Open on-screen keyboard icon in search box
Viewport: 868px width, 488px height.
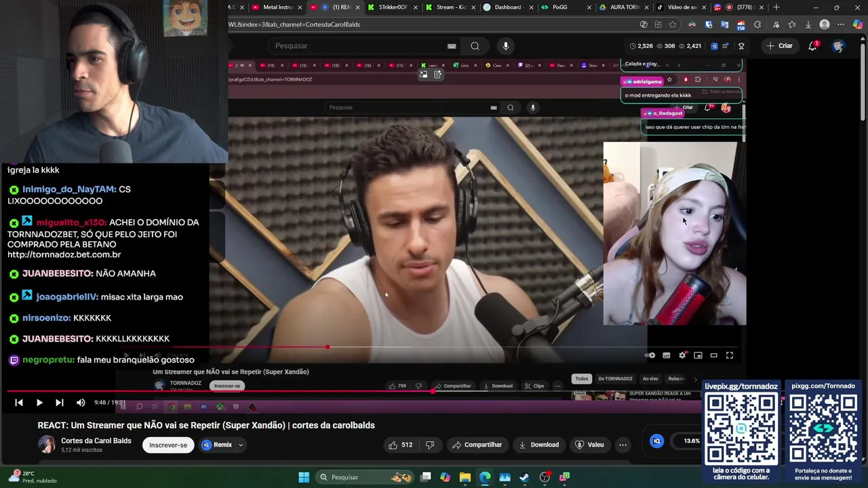(x=452, y=46)
